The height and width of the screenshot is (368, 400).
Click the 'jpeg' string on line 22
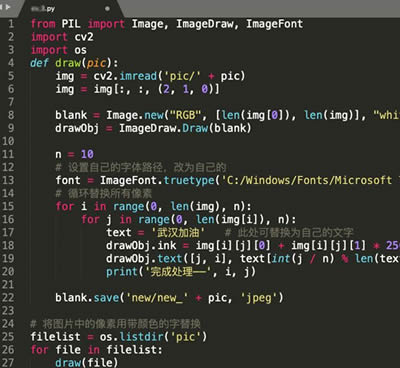tap(259, 298)
